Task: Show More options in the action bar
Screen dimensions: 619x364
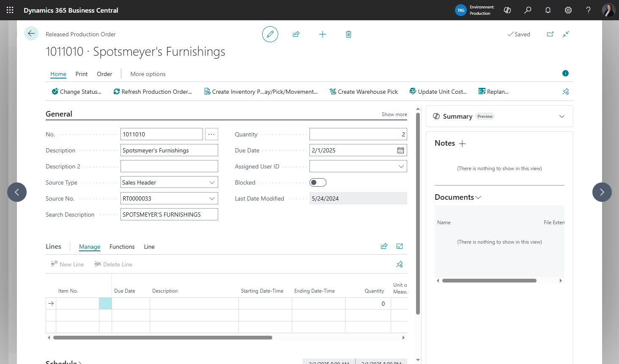Action: pos(148,74)
